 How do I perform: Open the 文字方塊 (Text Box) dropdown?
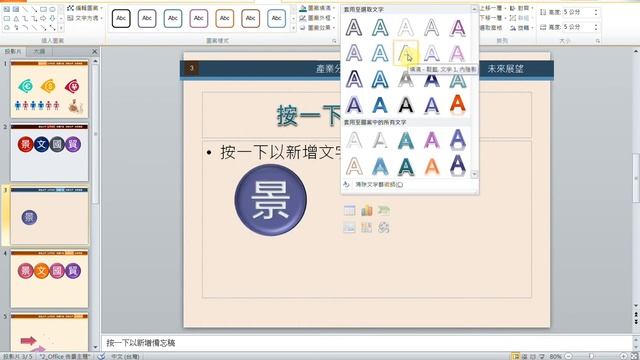85,18
